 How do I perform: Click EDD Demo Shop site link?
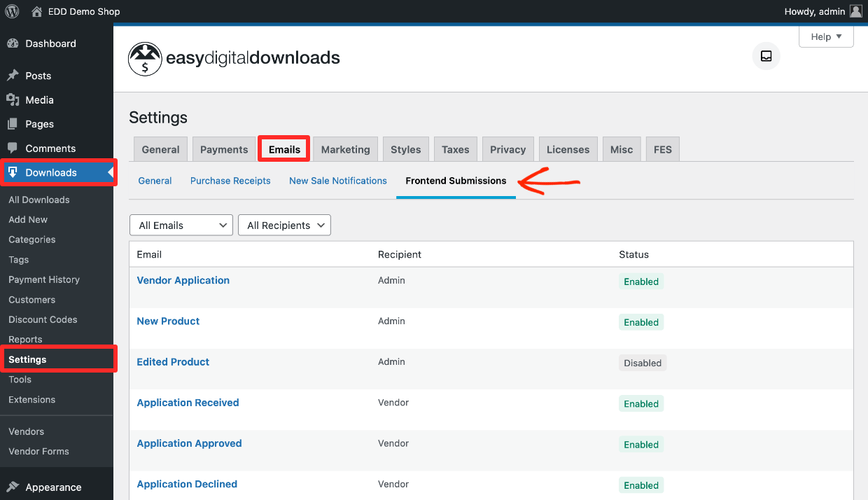84,11
